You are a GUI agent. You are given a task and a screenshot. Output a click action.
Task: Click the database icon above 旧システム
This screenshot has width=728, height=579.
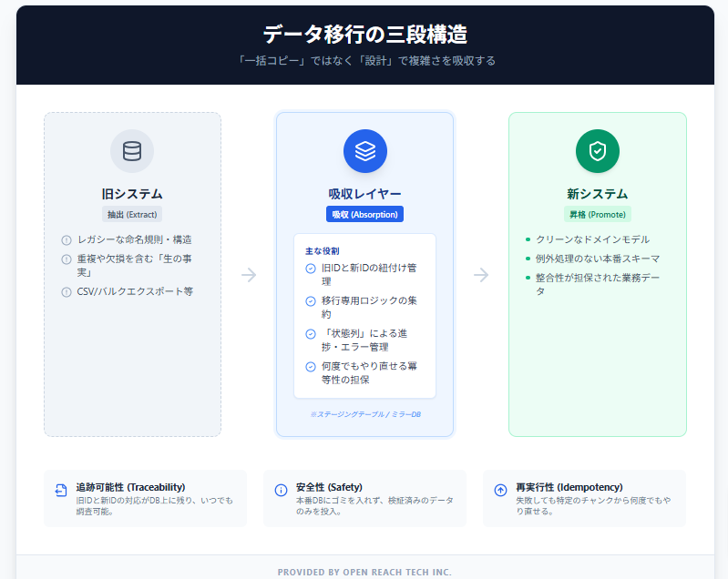click(x=132, y=151)
